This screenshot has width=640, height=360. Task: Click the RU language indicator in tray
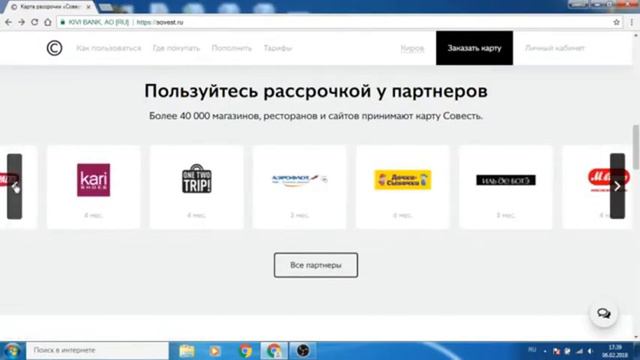click(532, 350)
